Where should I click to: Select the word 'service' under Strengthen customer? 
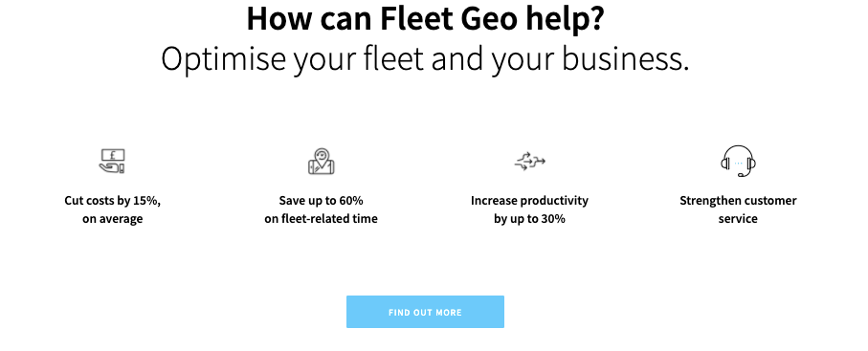[738, 219]
